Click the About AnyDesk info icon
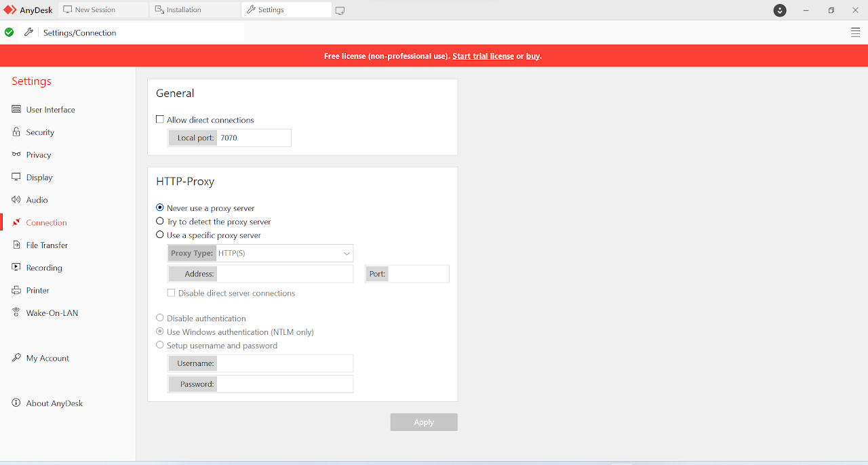868x465 pixels. (16, 403)
